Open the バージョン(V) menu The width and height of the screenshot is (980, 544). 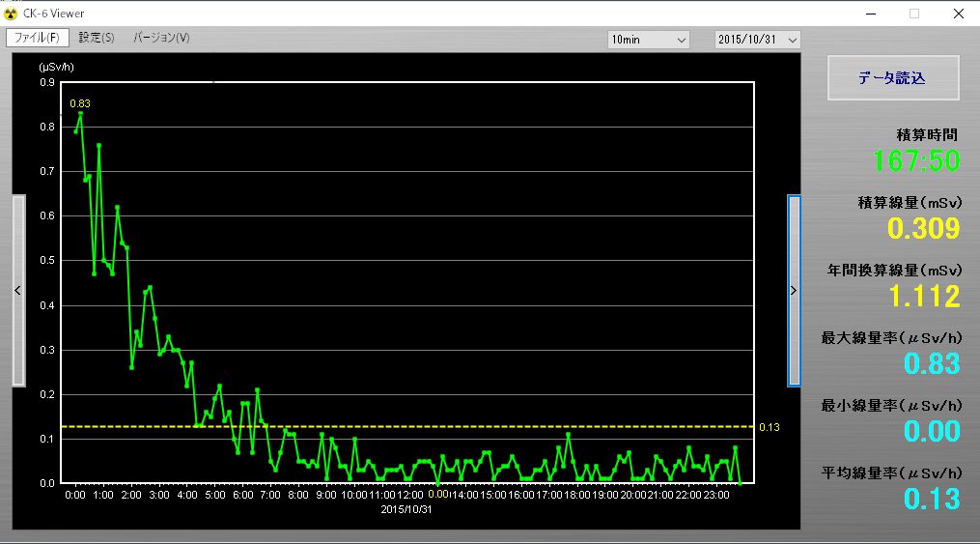[x=161, y=38]
